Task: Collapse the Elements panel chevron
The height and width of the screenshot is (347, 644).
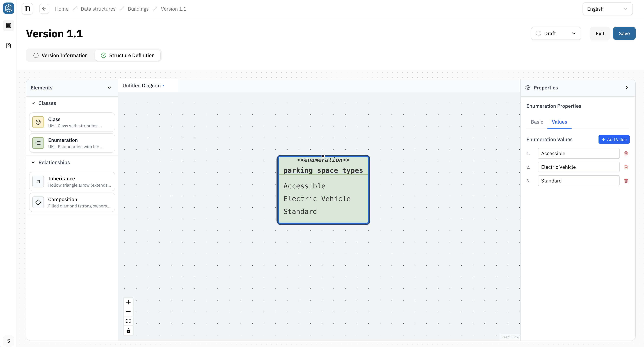Action: pyautogui.click(x=109, y=88)
